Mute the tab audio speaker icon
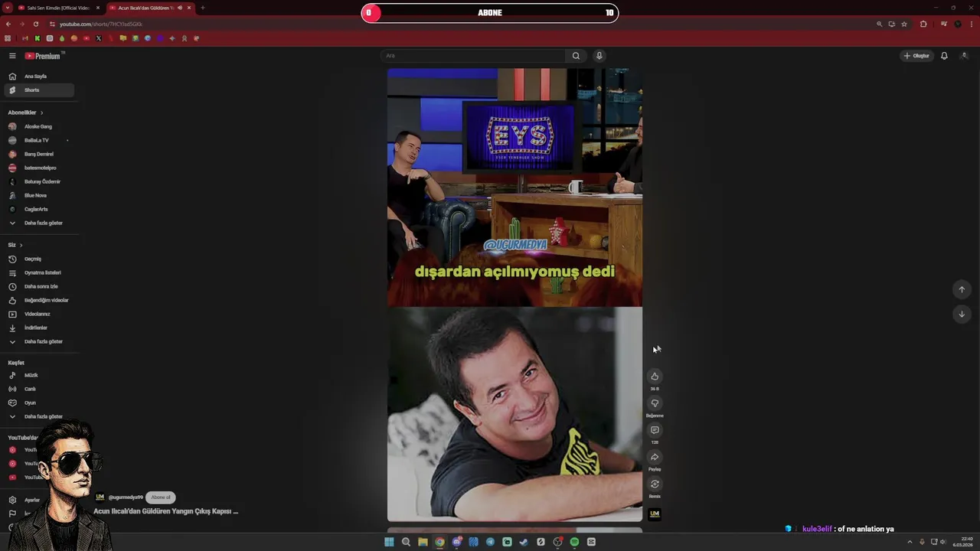The image size is (980, 551). pyautogui.click(x=180, y=8)
